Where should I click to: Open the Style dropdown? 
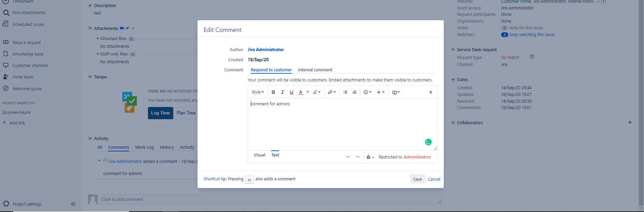pos(258,92)
